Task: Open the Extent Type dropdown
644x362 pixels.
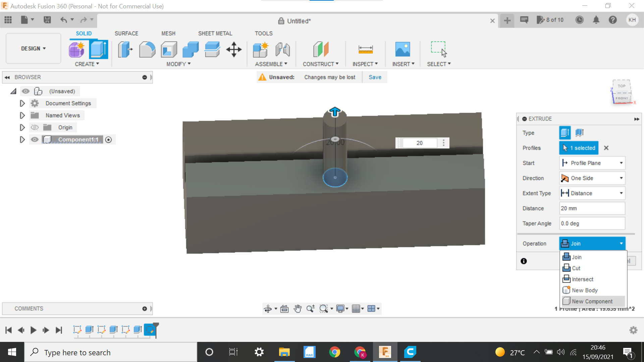Action: pos(621,193)
